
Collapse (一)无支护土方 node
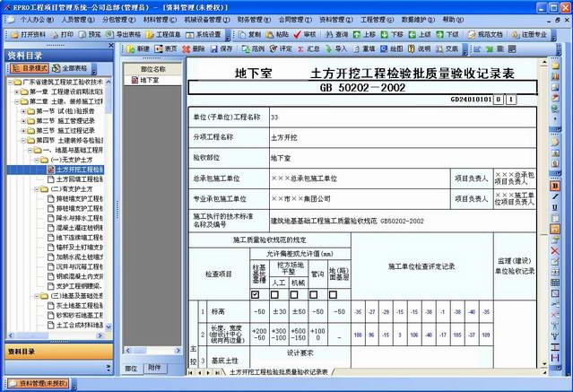click(37, 160)
